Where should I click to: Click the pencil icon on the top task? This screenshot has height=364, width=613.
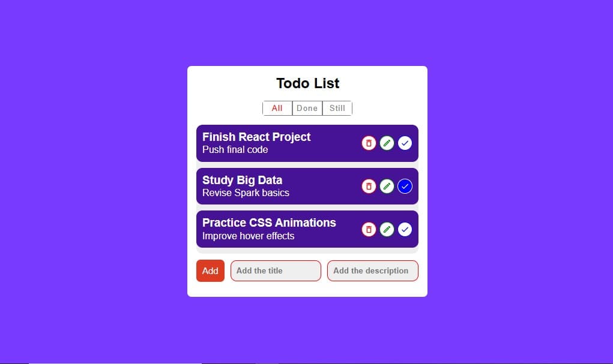click(x=387, y=143)
